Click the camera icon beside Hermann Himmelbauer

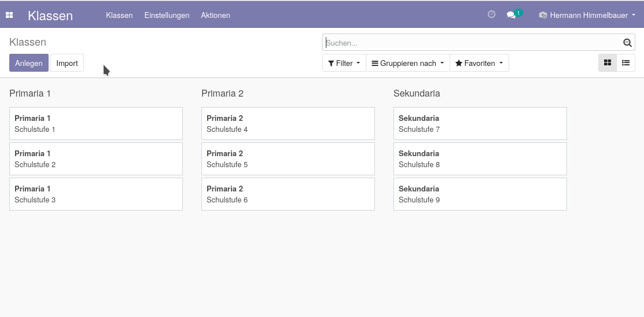coord(543,15)
